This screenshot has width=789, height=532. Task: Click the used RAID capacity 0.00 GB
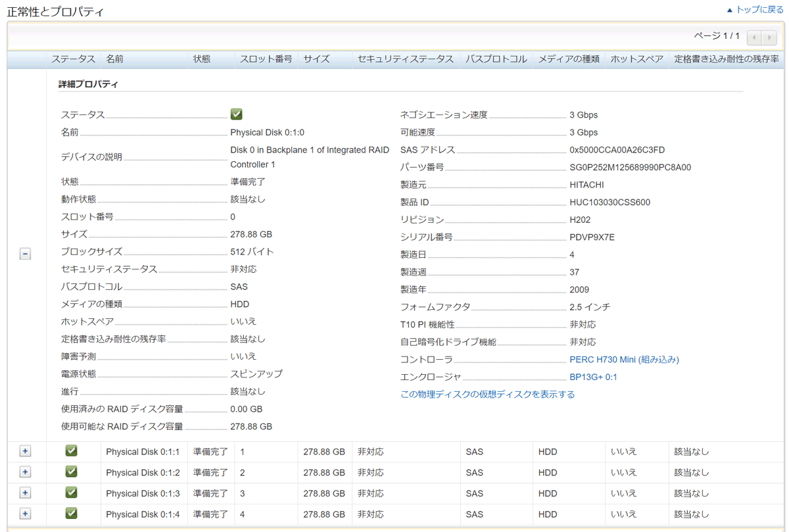[247, 409]
